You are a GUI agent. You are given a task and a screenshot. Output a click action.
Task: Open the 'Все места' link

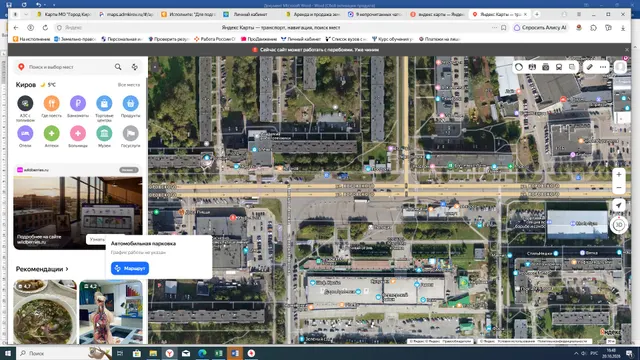pyautogui.click(x=129, y=85)
